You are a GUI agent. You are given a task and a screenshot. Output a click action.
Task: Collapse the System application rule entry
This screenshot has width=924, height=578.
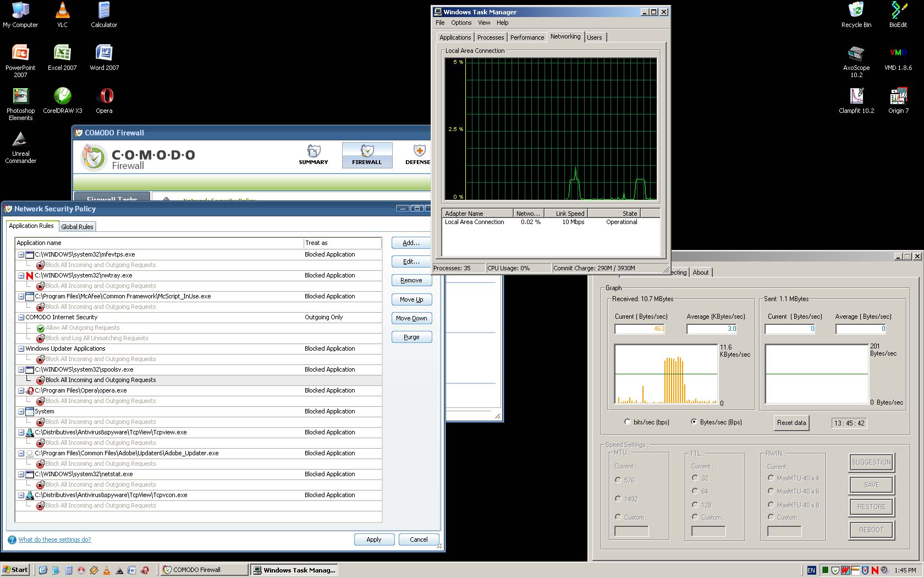coord(21,412)
